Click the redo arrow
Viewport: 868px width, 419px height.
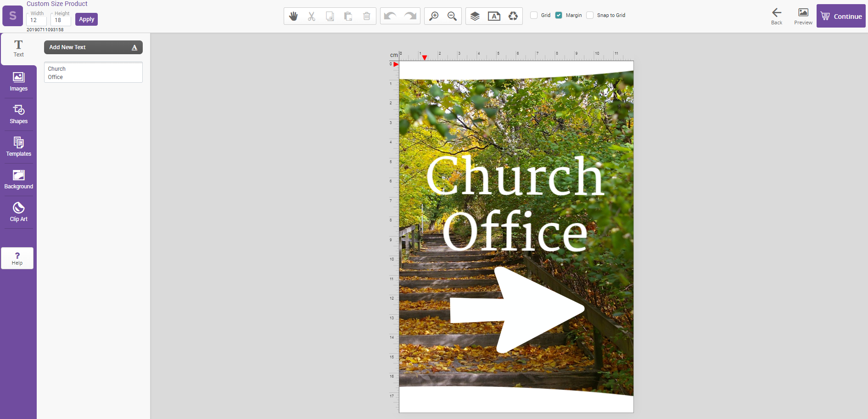(410, 16)
